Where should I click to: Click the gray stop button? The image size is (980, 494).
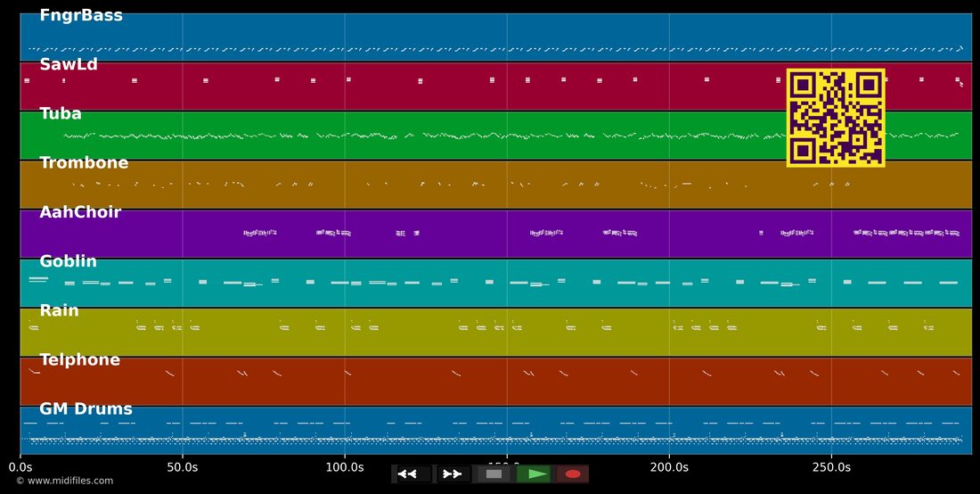tap(494, 474)
